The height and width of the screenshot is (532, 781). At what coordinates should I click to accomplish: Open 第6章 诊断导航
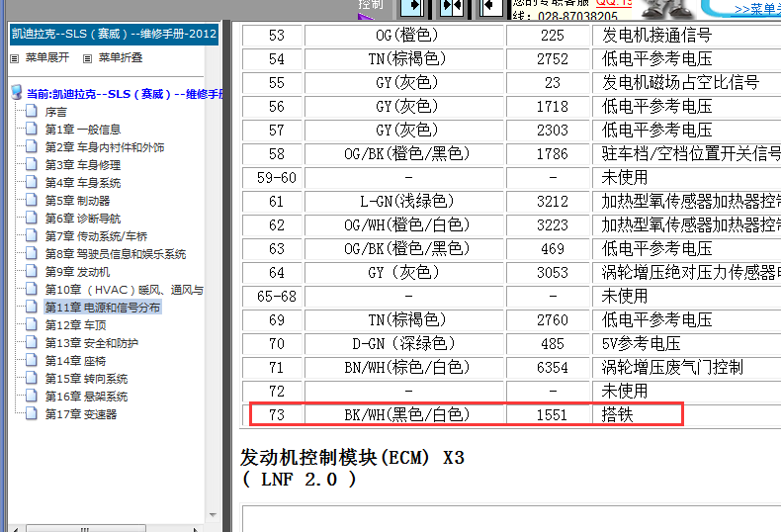[83, 219]
